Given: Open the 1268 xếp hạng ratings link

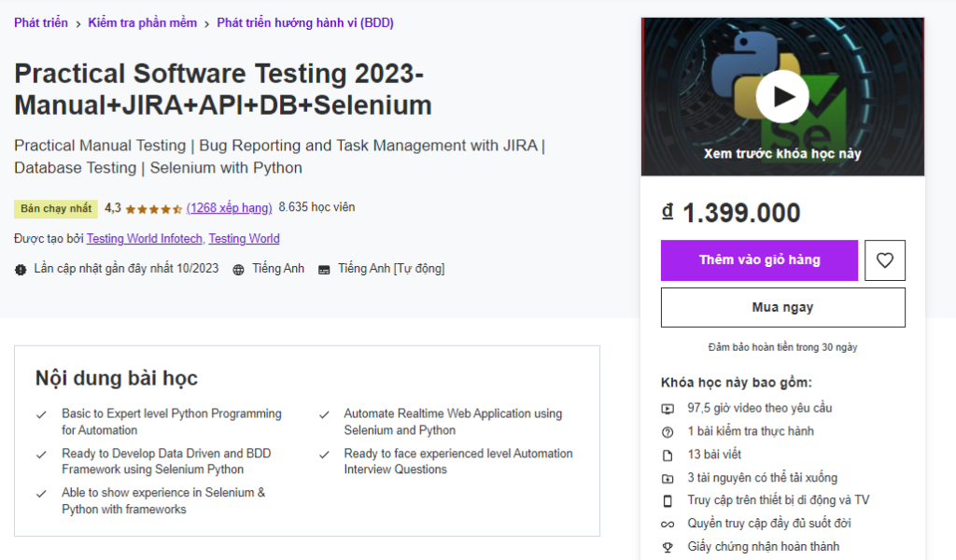Looking at the screenshot, I should click(x=230, y=208).
